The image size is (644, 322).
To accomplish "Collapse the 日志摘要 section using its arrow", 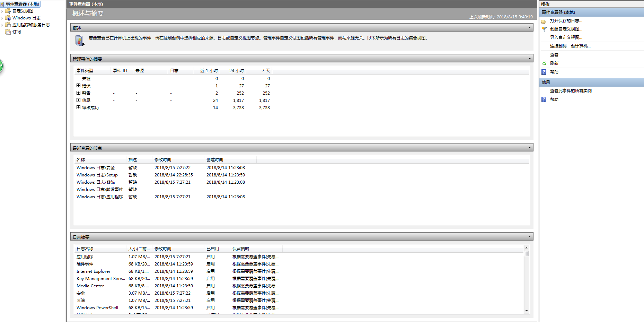I will [x=529, y=237].
